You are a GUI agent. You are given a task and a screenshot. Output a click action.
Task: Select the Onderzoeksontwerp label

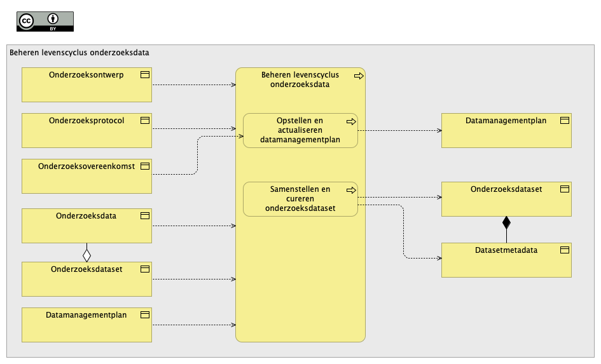86,75
